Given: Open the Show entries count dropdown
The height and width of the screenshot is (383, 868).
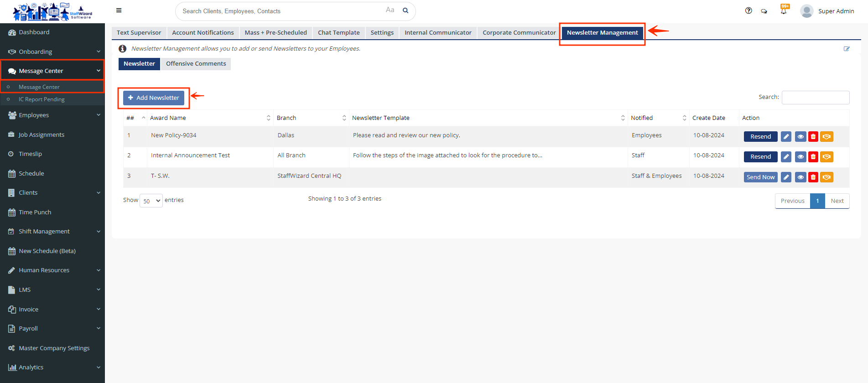Looking at the screenshot, I should [x=151, y=201].
